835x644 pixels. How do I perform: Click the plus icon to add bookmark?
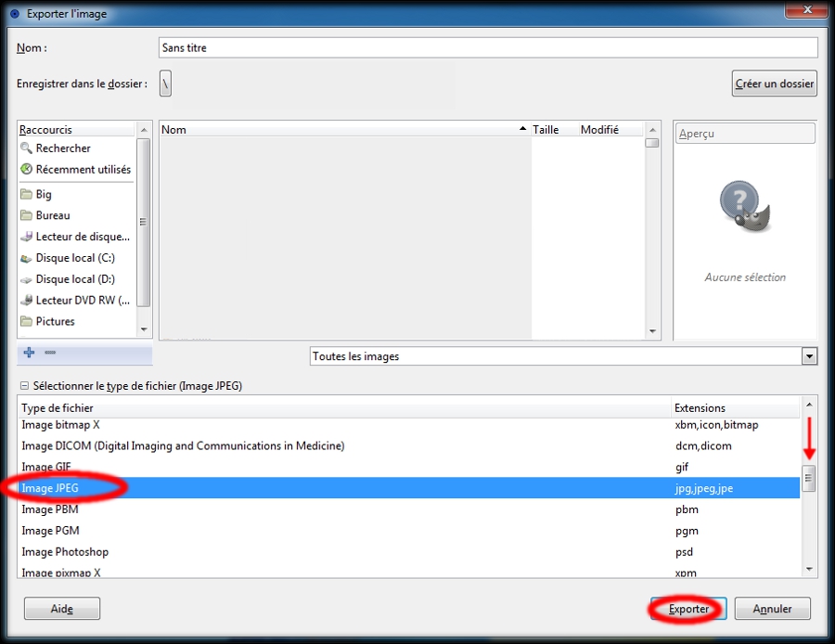[29, 353]
